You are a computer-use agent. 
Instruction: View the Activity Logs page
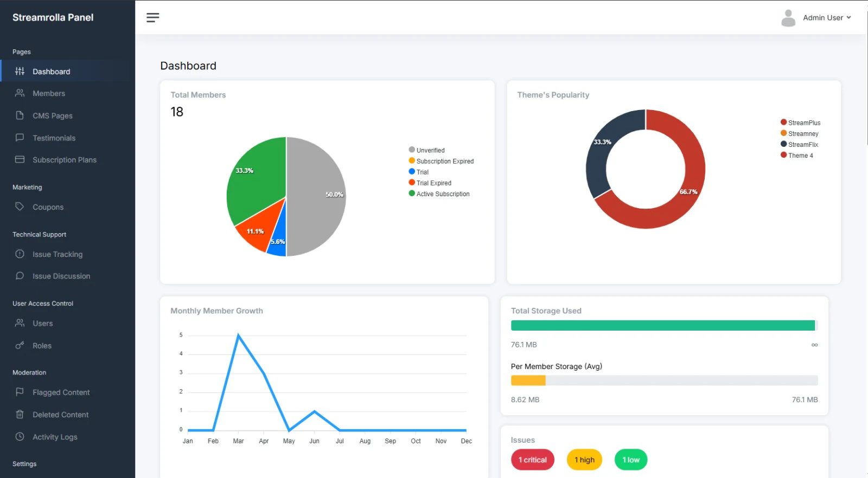67,436
